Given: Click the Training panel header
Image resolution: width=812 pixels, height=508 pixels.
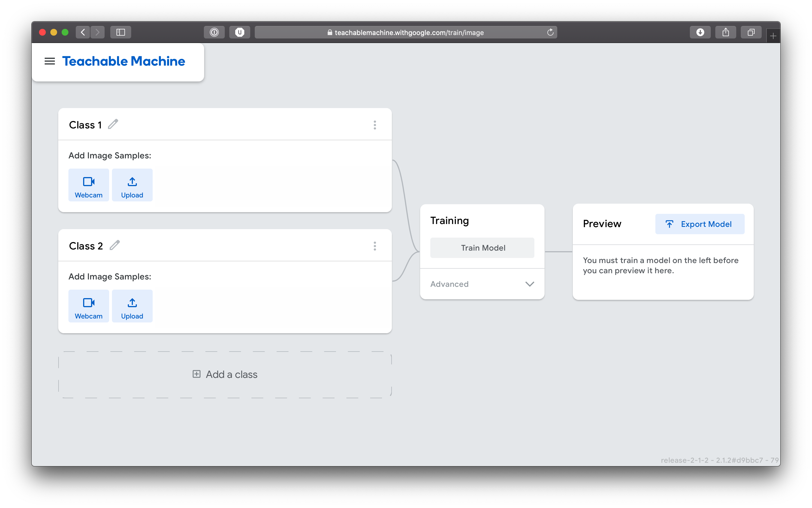Looking at the screenshot, I should tap(450, 221).
